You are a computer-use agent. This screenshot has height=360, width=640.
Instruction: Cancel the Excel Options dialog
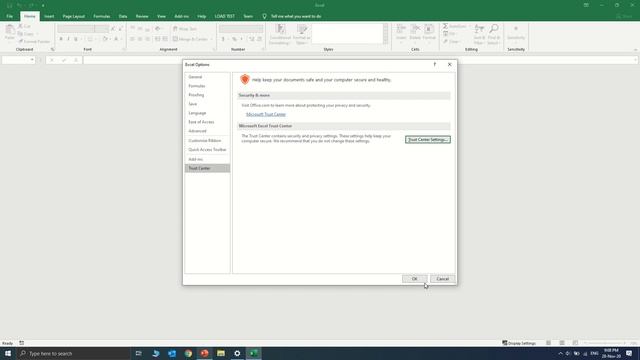tap(442, 279)
